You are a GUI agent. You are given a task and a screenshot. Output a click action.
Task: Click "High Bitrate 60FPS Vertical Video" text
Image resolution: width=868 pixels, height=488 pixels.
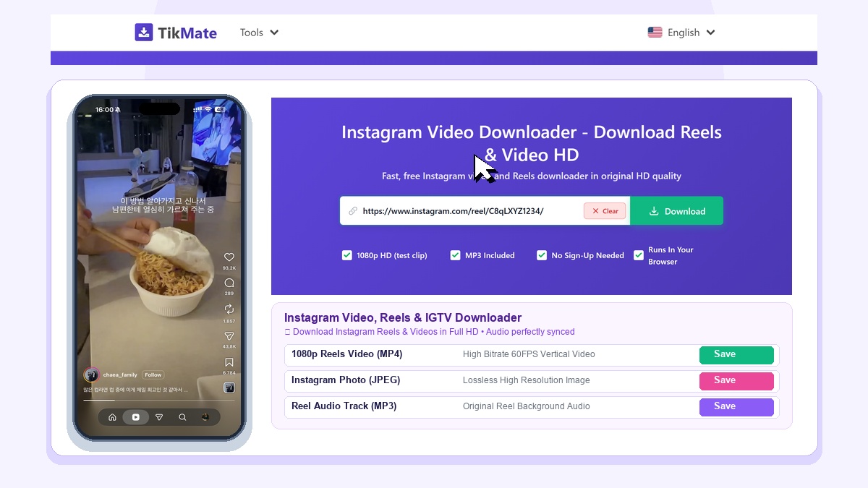click(x=529, y=354)
